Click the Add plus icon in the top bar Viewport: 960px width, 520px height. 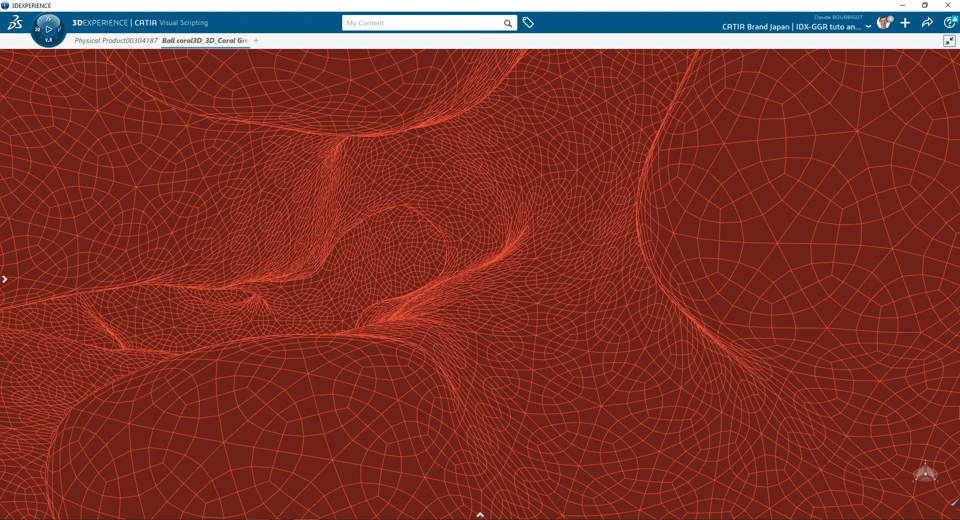pos(905,23)
